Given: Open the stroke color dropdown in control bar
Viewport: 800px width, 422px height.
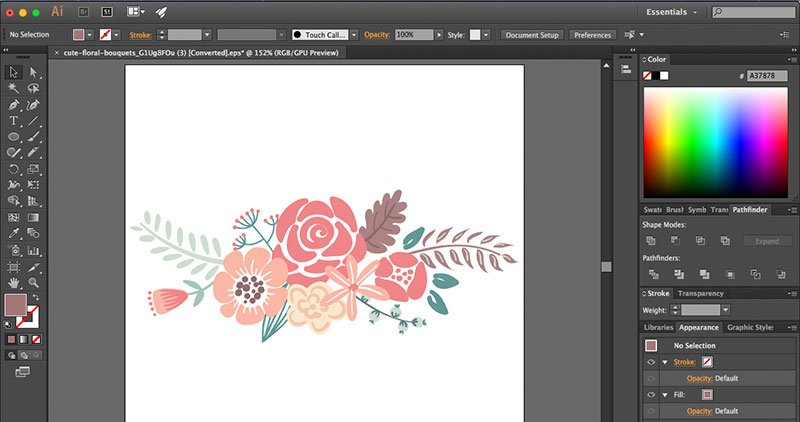Looking at the screenshot, I should [116, 35].
